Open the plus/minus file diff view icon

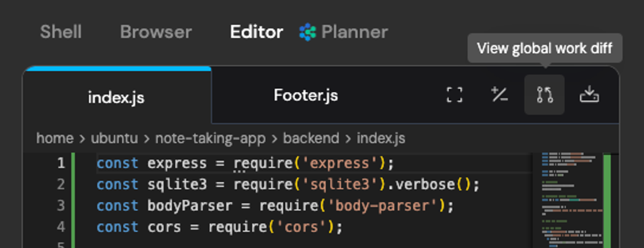click(x=499, y=95)
